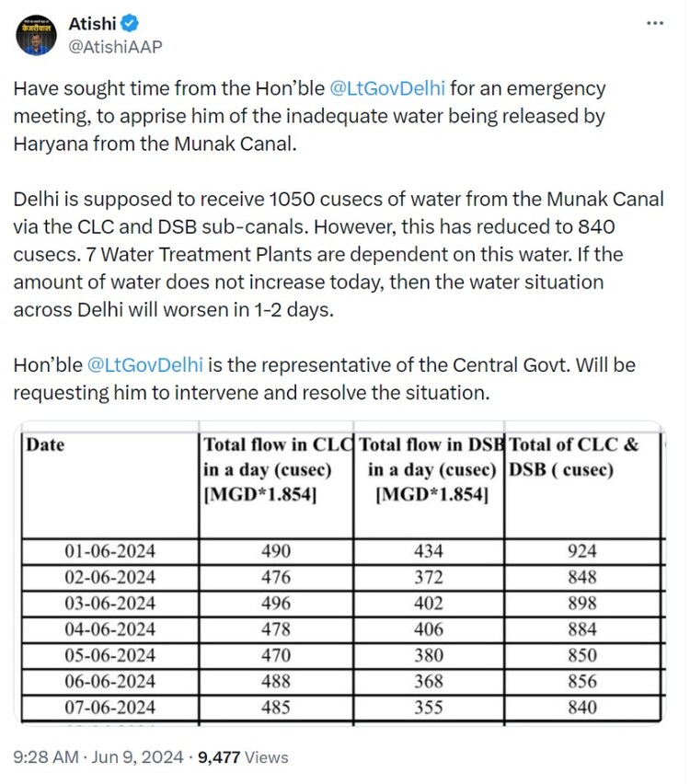Click the 924 total value in table

(x=581, y=551)
